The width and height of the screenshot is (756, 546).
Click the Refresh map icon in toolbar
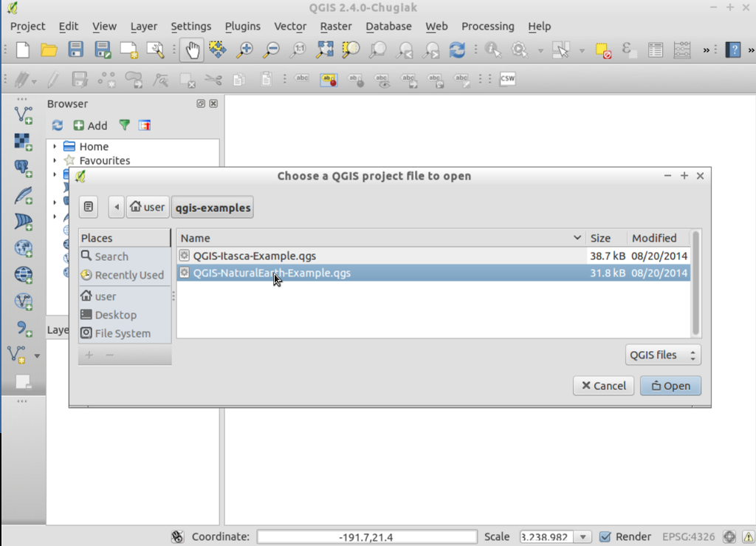pyautogui.click(x=457, y=50)
